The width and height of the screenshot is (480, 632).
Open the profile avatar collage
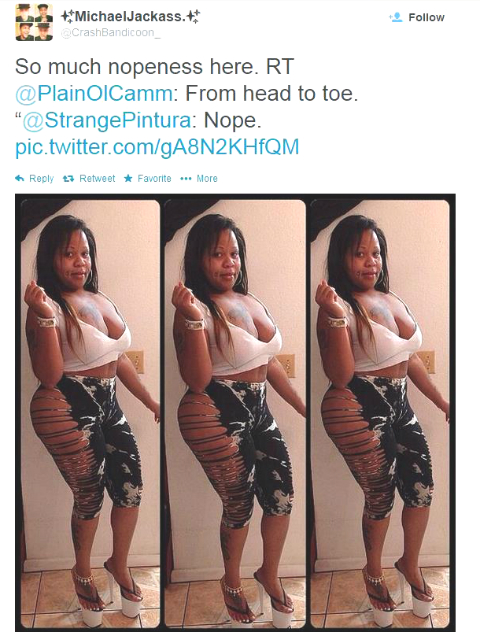pos(34,22)
